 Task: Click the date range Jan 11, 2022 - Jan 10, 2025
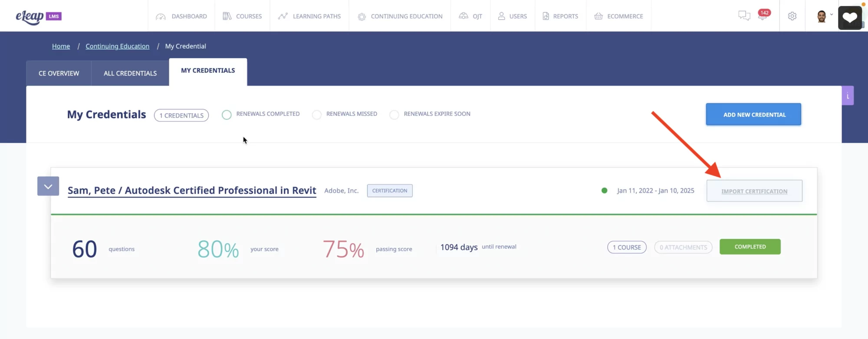(x=656, y=191)
